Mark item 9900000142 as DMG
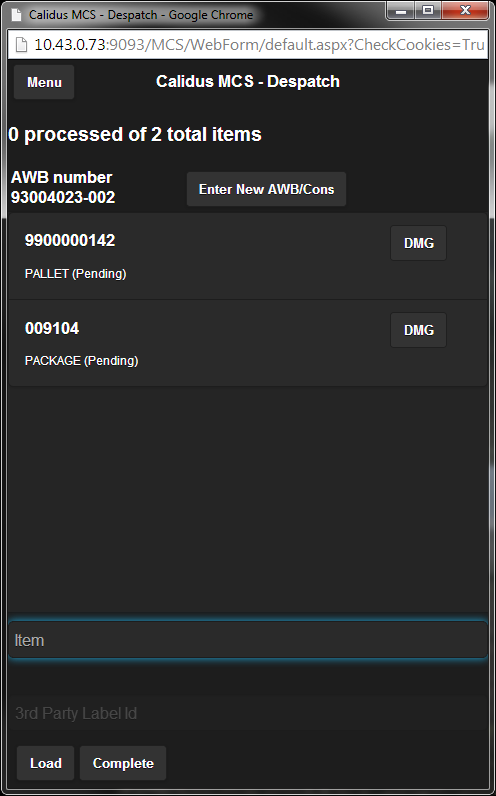496x796 pixels. coord(418,243)
